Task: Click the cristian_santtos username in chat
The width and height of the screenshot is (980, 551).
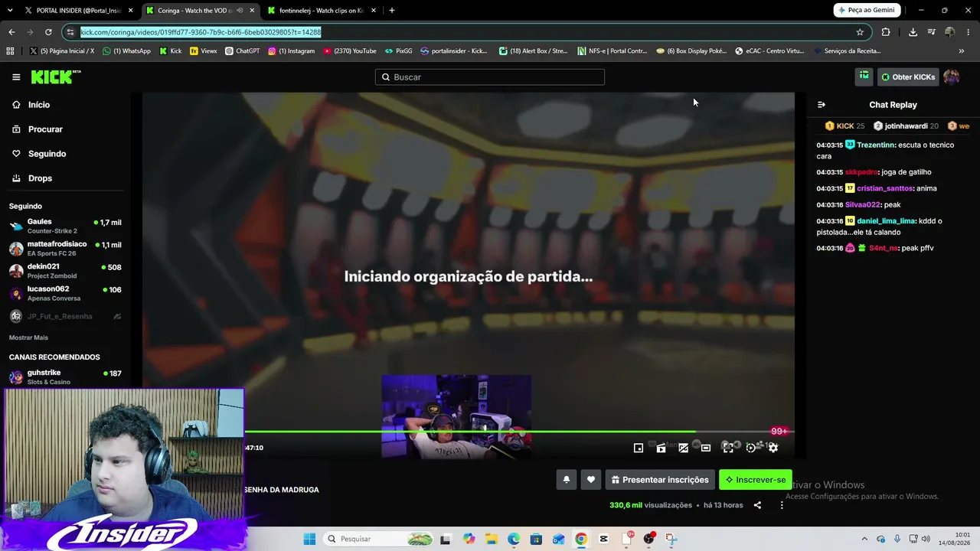Action: click(x=885, y=188)
